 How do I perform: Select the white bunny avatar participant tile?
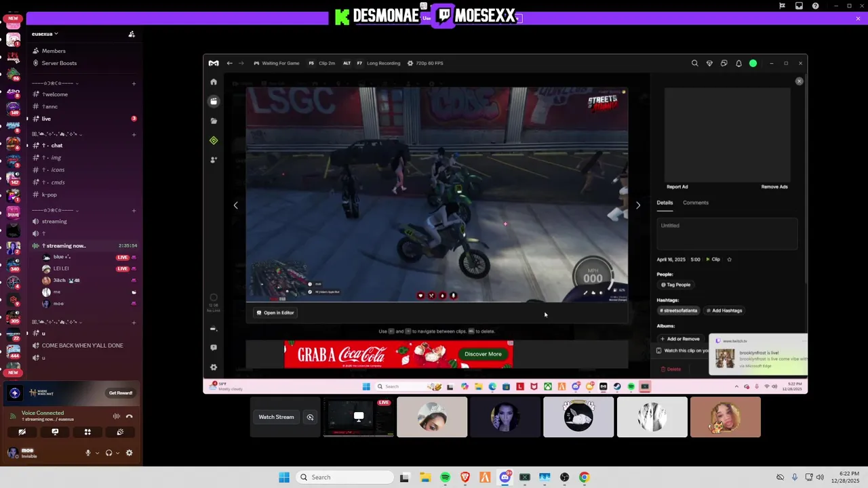578,417
